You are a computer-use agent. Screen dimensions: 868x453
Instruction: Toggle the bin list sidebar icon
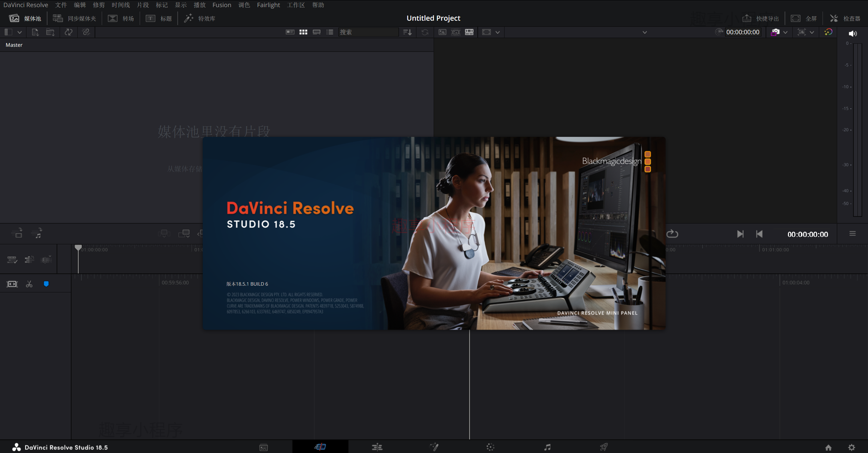tap(8, 32)
